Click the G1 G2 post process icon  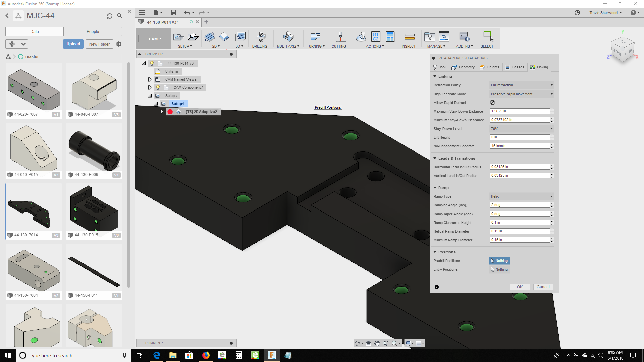pos(375,37)
